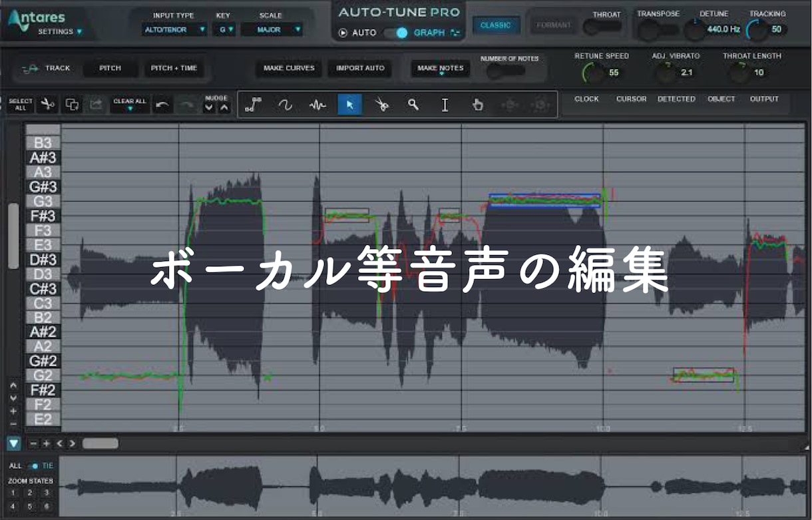
Task: Open the Make Notes dropdown
Action: (x=441, y=69)
